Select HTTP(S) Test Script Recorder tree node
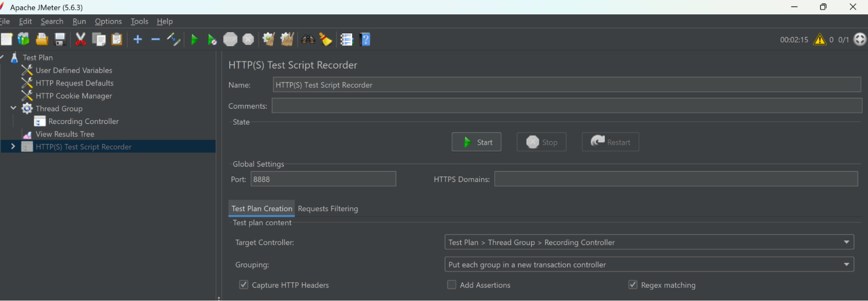Screen dimensions: 868x301 pos(83,147)
